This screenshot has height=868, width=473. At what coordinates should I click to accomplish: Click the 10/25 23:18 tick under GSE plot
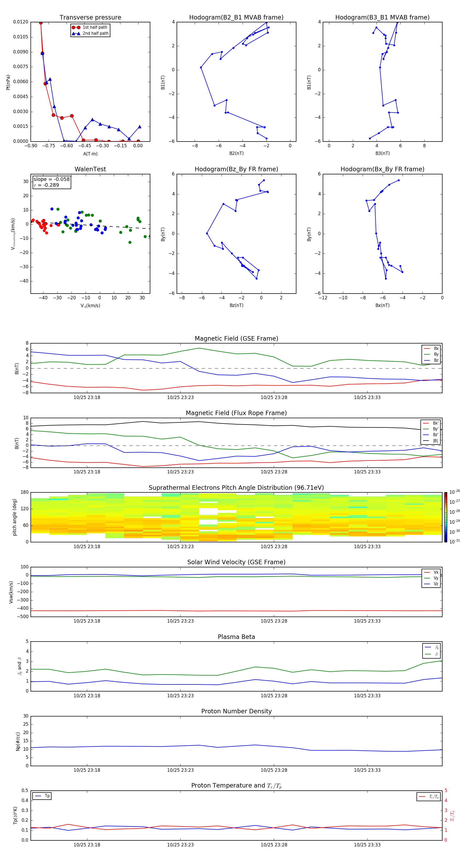pos(87,398)
